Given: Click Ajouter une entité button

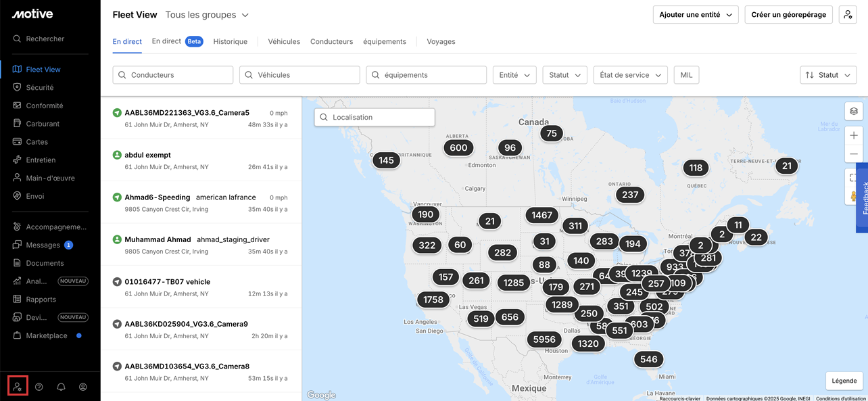Looking at the screenshot, I should click(x=695, y=15).
